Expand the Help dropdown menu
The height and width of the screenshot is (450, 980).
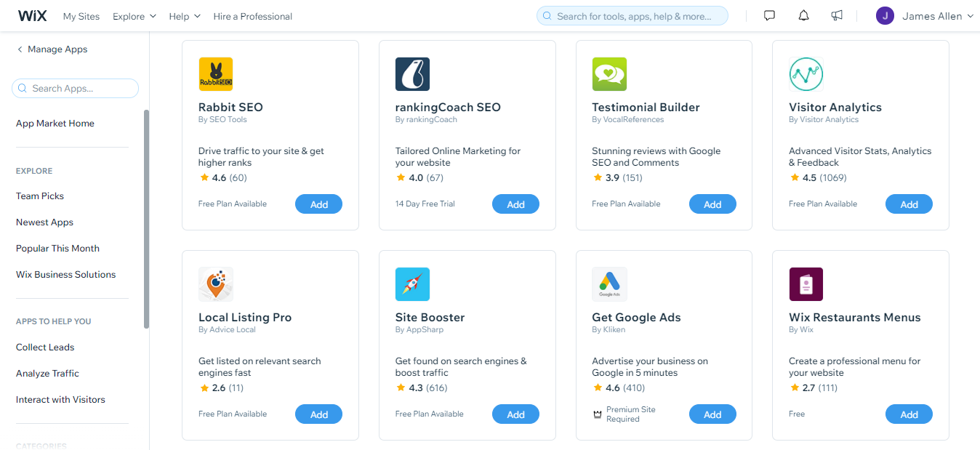(x=185, y=16)
